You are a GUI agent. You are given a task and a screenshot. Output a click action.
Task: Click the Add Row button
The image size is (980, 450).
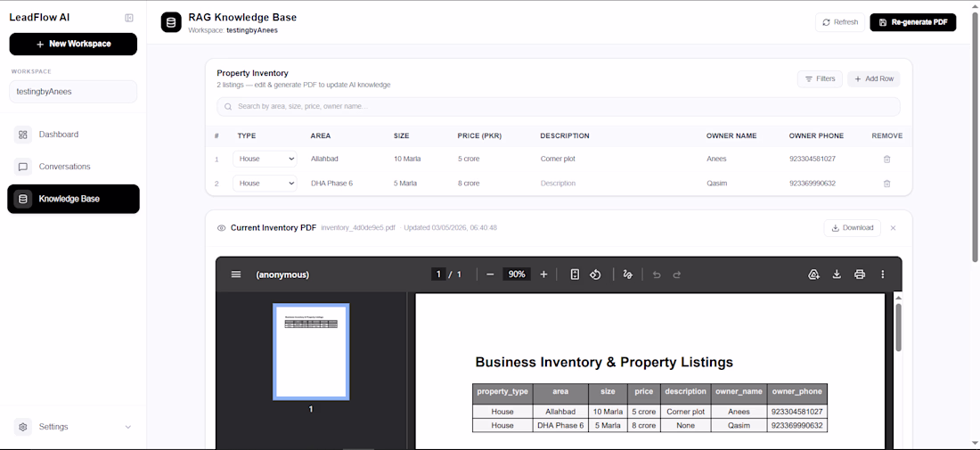(874, 78)
